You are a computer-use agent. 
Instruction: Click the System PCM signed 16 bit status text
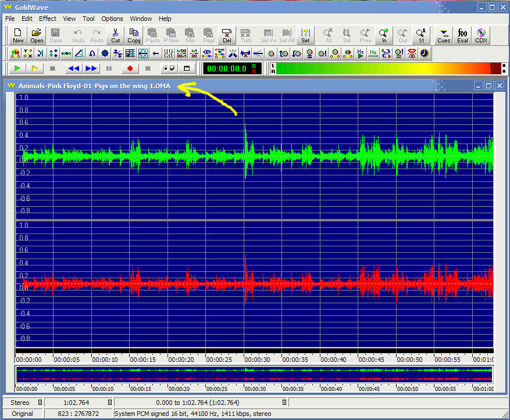coord(193,414)
